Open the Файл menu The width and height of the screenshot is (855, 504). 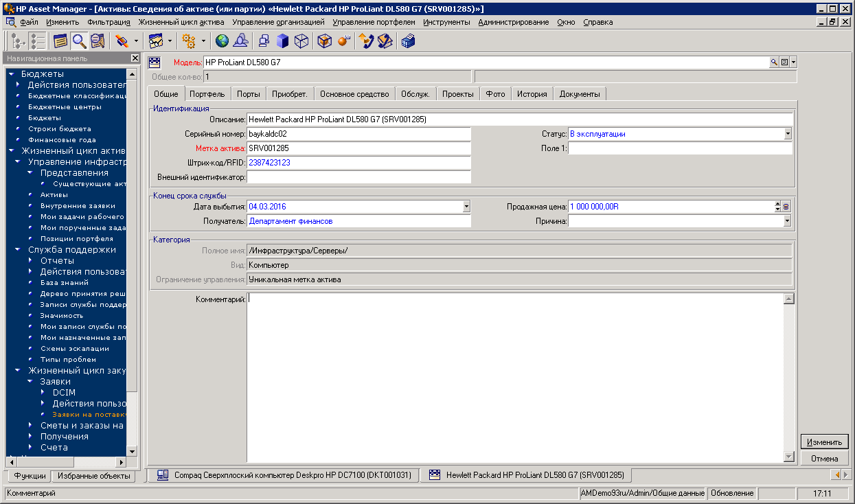tap(30, 22)
